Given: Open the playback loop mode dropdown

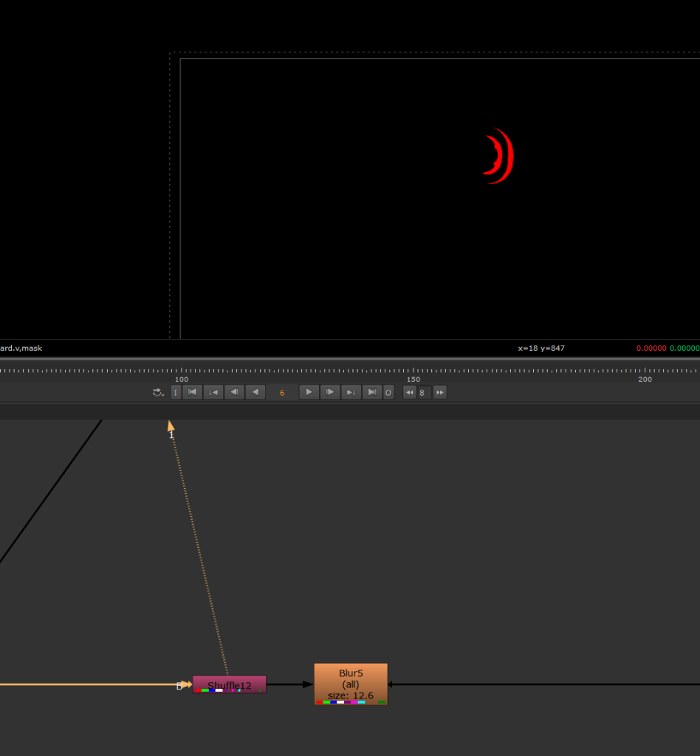Looking at the screenshot, I should click(158, 393).
